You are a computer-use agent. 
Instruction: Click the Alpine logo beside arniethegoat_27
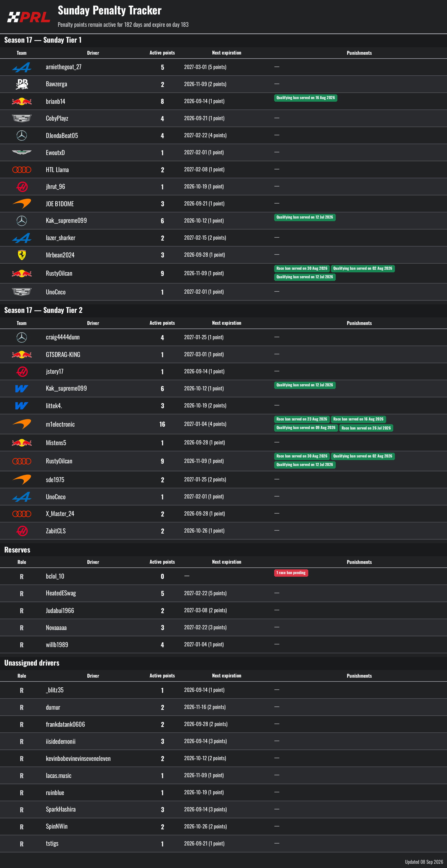[22, 67]
